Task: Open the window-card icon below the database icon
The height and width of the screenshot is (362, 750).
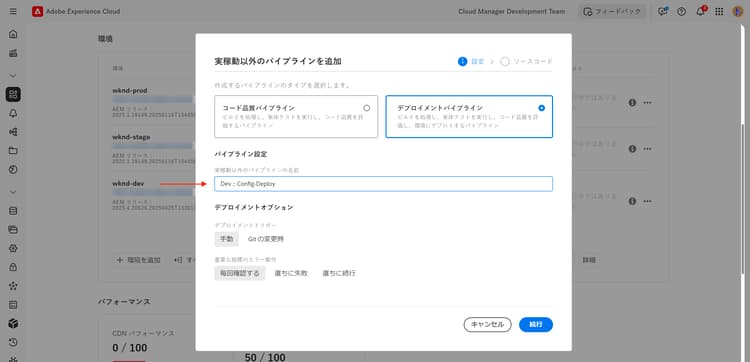Action: click(13, 230)
